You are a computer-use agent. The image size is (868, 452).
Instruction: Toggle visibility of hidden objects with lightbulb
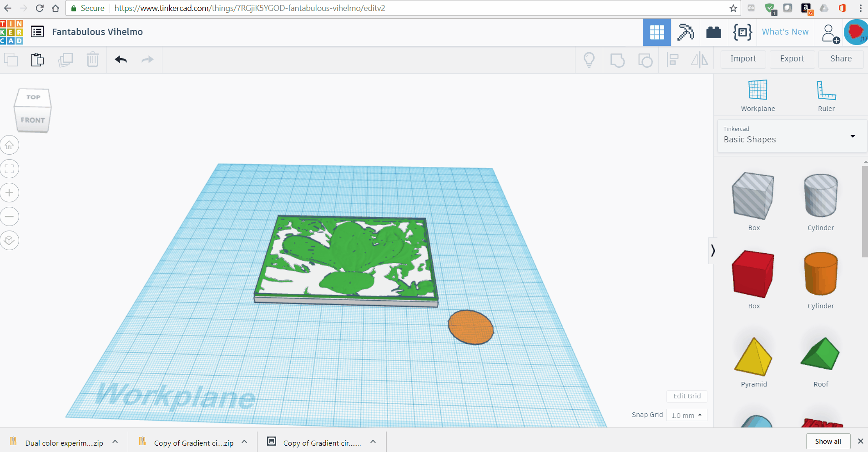pyautogui.click(x=589, y=60)
